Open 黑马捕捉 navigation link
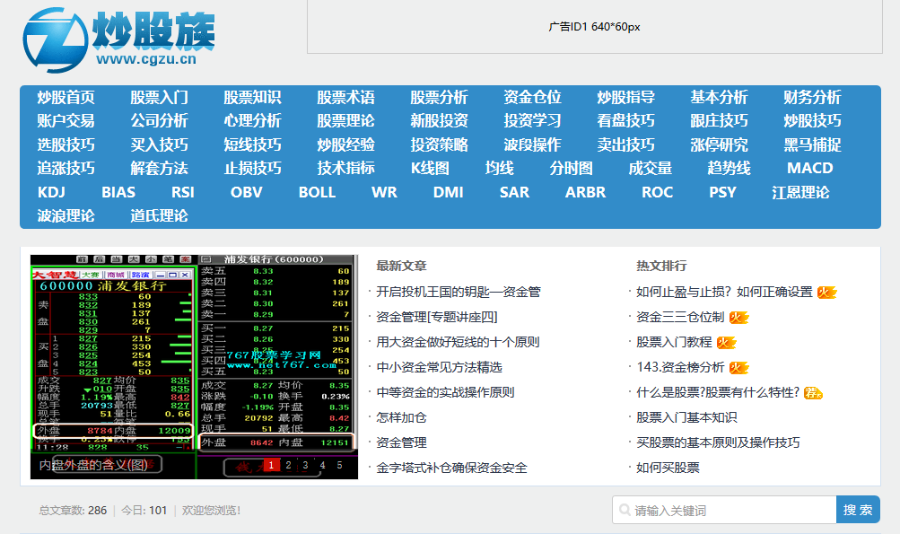900x534 pixels. coord(812,145)
